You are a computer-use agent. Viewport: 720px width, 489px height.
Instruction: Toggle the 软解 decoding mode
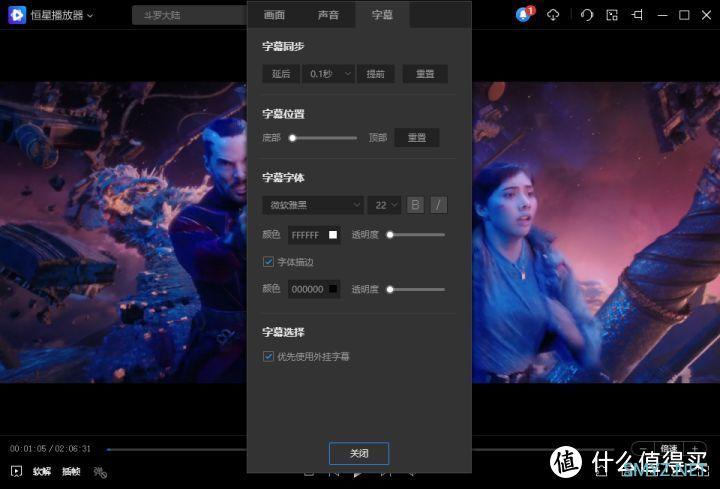[x=42, y=472]
